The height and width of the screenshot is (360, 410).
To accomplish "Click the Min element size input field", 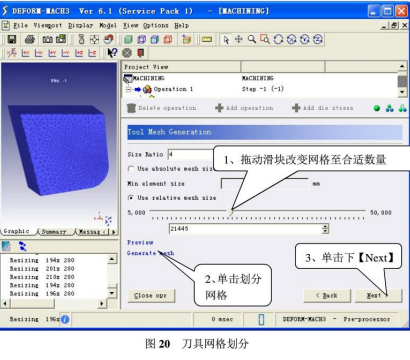I will click(265, 184).
